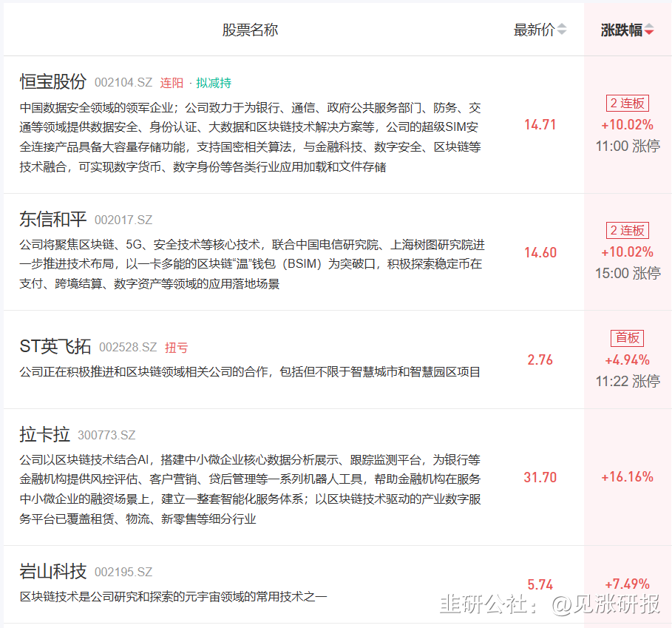Click the latest price 14.71
The height and width of the screenshot is (628, 672).
(540, 125)
